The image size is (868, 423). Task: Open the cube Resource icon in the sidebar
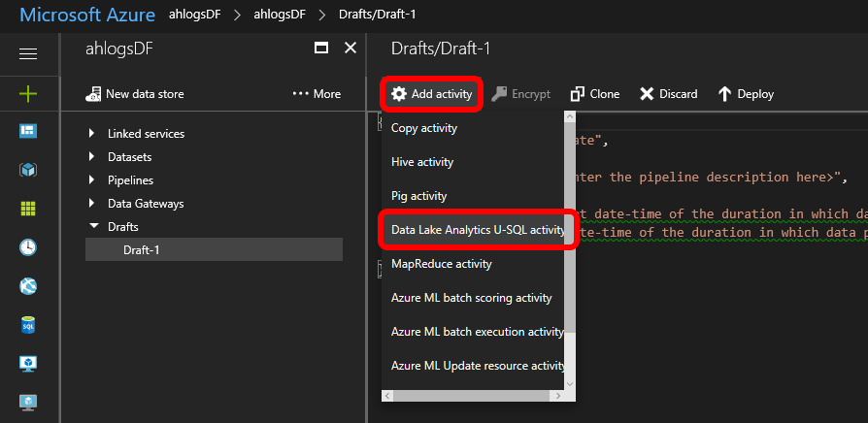pos(28,169)
